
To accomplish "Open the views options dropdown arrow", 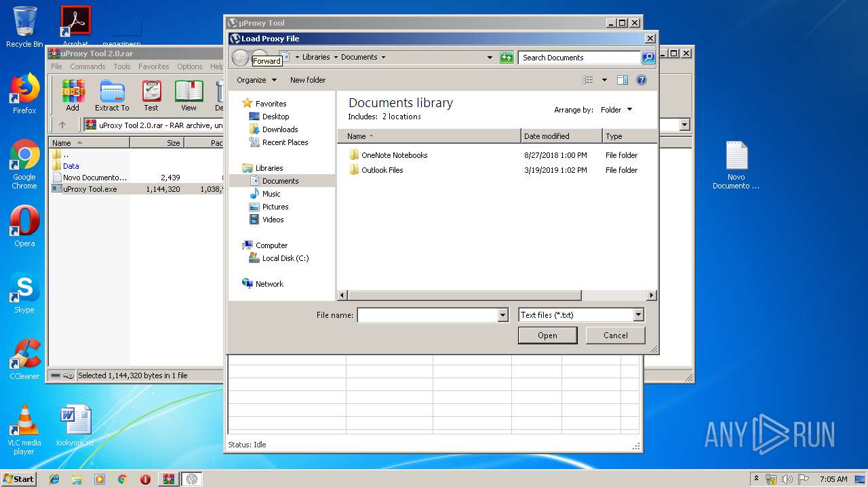I will coord(604,80).
